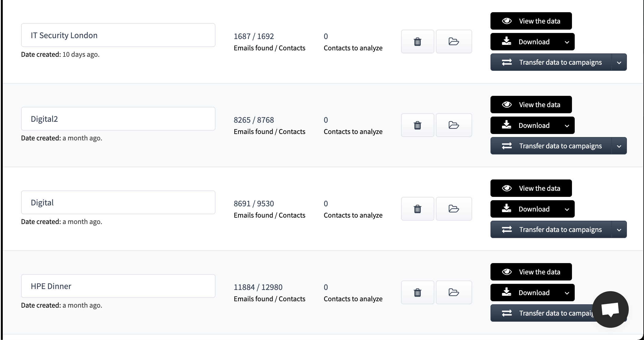
Task: Download the Digital2 list
Action: point(525,125)
